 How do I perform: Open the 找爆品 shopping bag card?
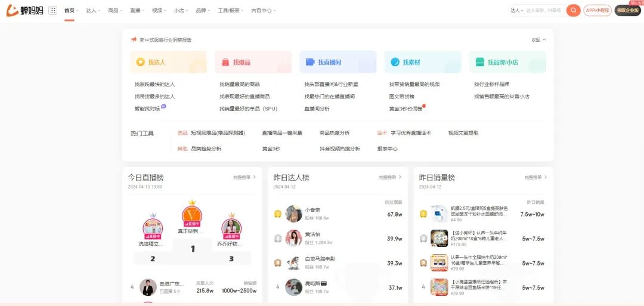pyautogui.click(x=253, y=62)
